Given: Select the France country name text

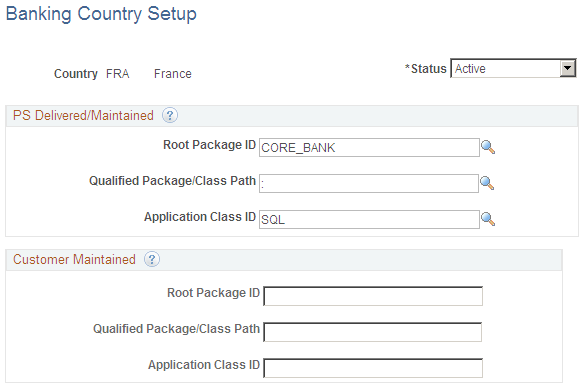Looking at the screenshot, I should (x=172, y=74).
